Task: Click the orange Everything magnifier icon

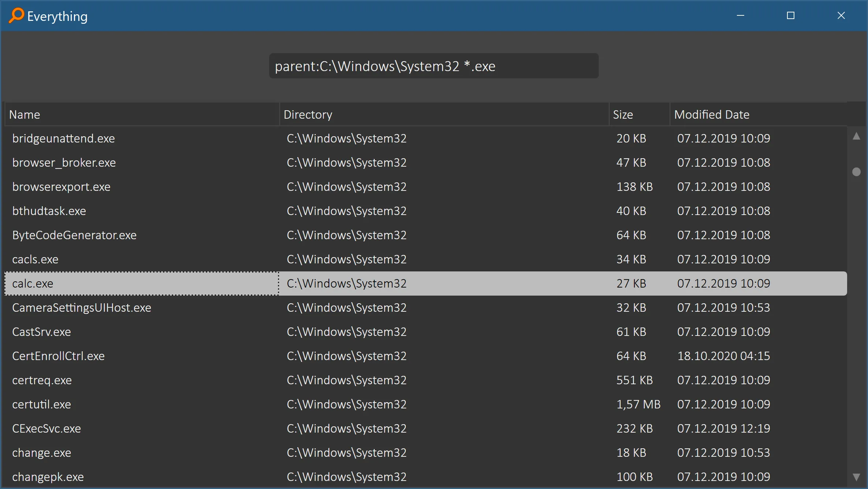Action: [17, 16]
